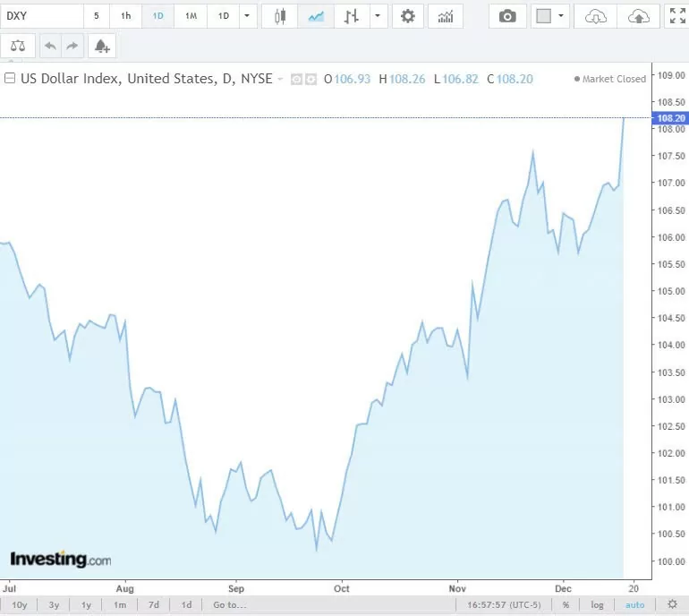Click the DXY symbol input field
The image size is (689, 616).
pos(42,16)
